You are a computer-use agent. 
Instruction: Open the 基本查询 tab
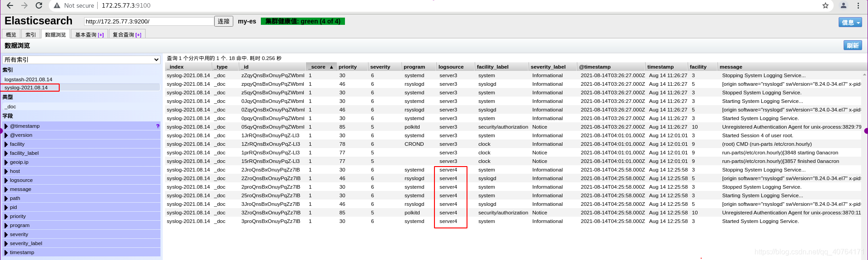click(90, 34)
